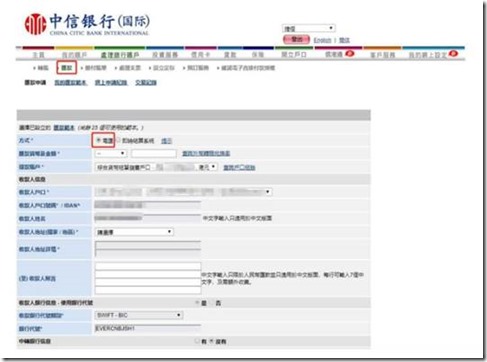Open the 網上申請記錄 link
This screenshot has width=487, height=362.
pyautogui.click(x=111, y=82)
